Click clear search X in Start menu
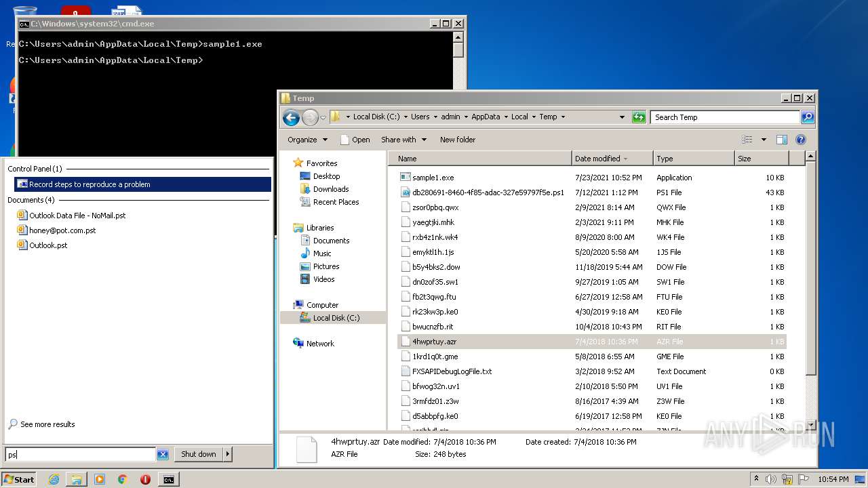Screen dimensions: 868x488 (163, 455)
